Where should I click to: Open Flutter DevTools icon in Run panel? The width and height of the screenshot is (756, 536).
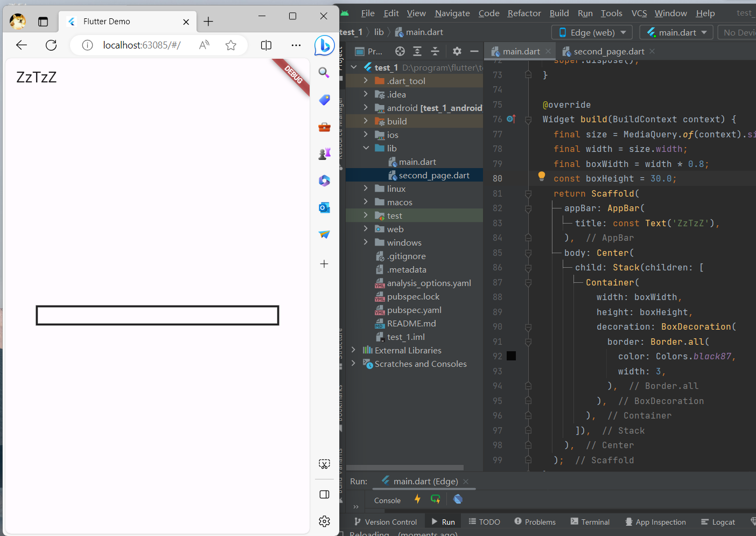pyautogui.click(x=458, y=499)
